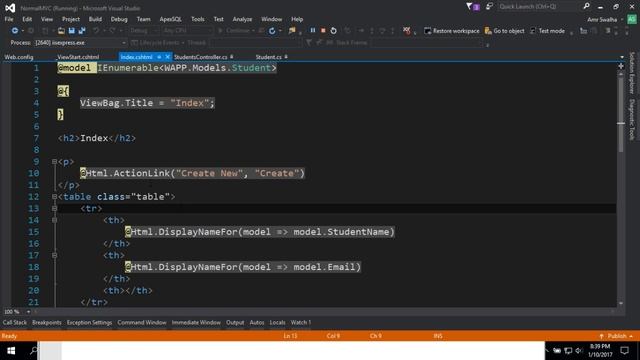Click the Save icon in toolbar

pos(71,31)
